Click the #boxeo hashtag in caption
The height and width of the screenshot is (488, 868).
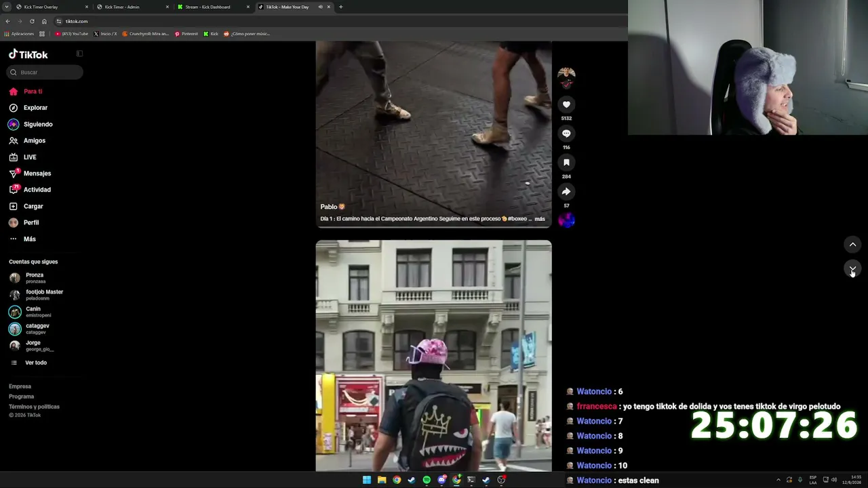click(518, 219)
